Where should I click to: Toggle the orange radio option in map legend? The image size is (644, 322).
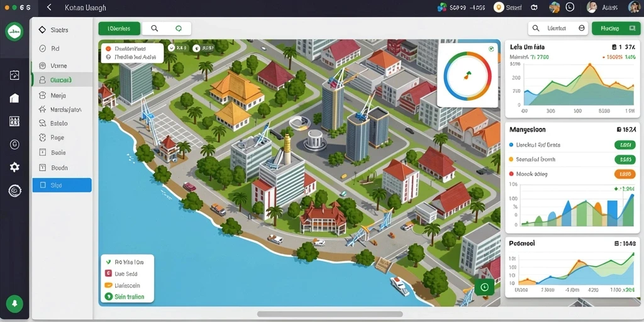click(x=108, y=48)
